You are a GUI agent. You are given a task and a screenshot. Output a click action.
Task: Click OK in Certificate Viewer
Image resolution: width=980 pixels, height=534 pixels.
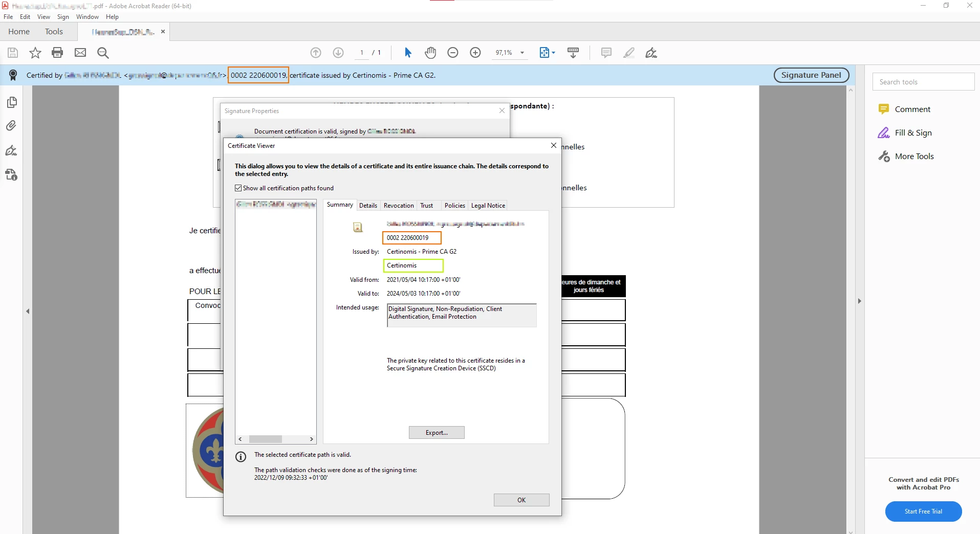pos(521,500)
